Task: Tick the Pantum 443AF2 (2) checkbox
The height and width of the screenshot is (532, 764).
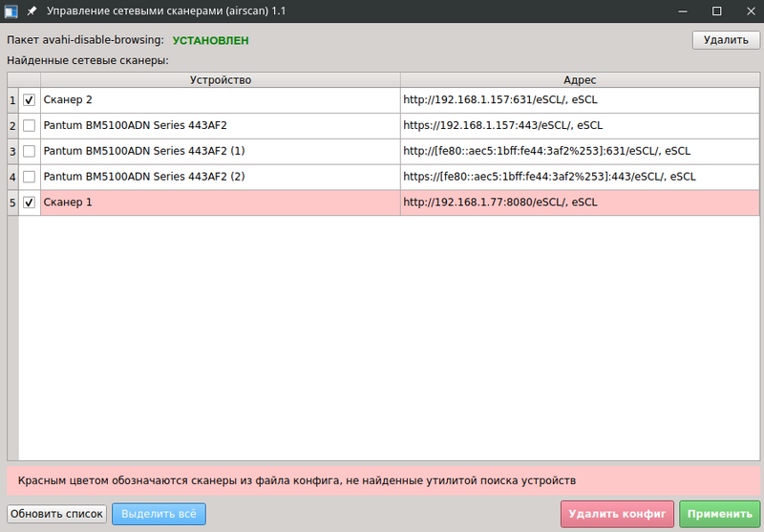Action: tap(30, 178)
